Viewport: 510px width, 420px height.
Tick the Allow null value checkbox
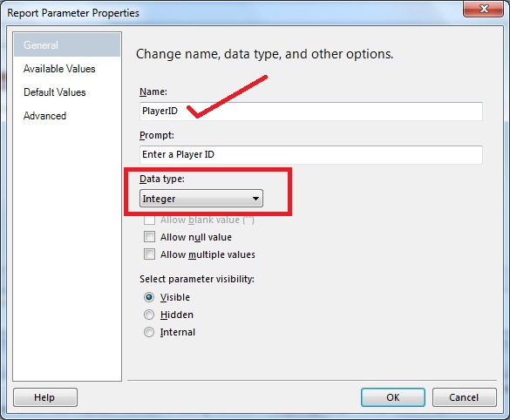coord(149,237)
